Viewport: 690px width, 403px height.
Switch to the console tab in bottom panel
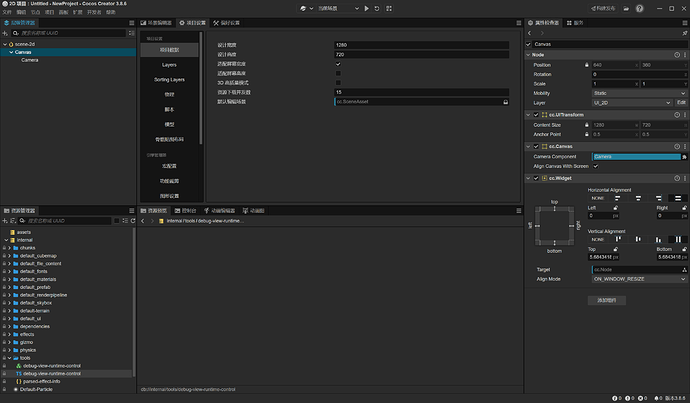[185, 211]
